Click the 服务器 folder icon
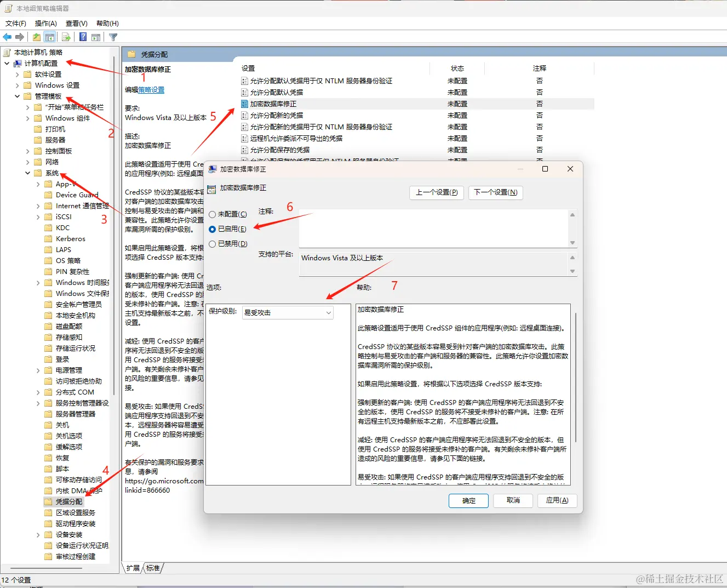 (38, 140)
